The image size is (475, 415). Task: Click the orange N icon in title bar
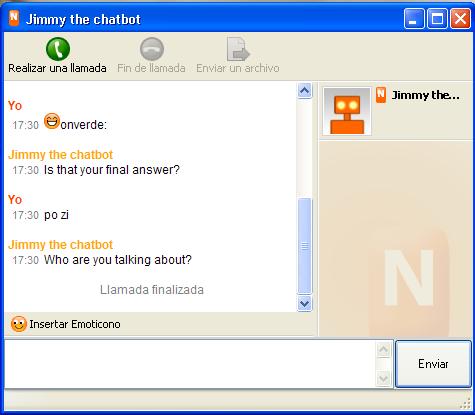(14, 18)
